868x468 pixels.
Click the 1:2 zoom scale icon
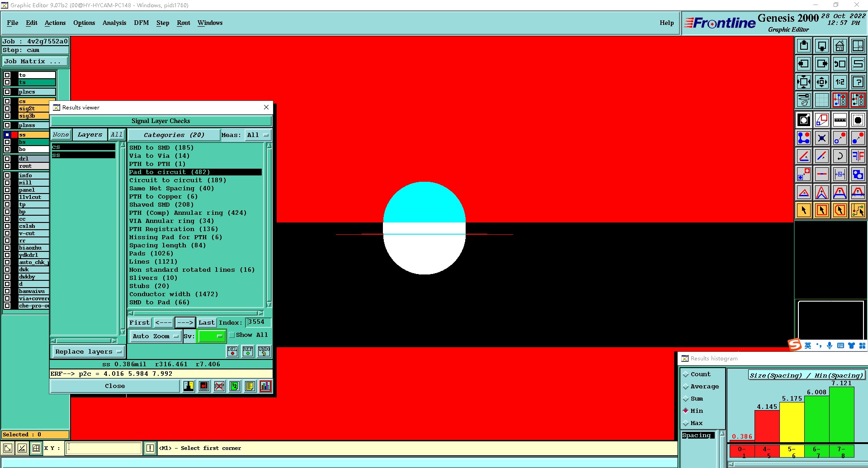click(840, 82)
